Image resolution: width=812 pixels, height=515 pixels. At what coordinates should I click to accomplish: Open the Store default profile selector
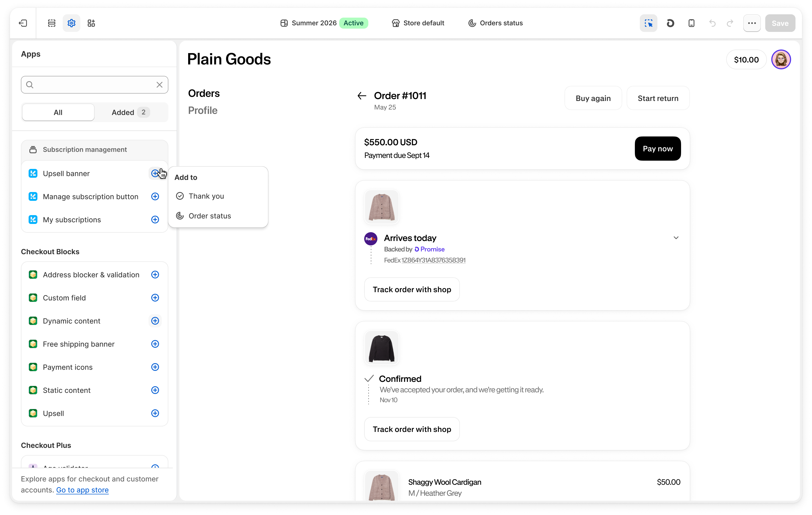point(418,23)
